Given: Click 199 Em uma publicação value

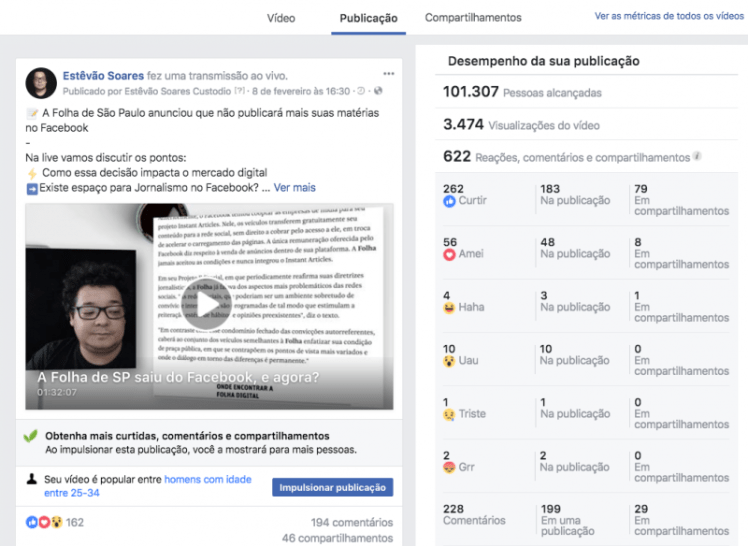Looking at the screenshot, I should [x=568, y=520].
